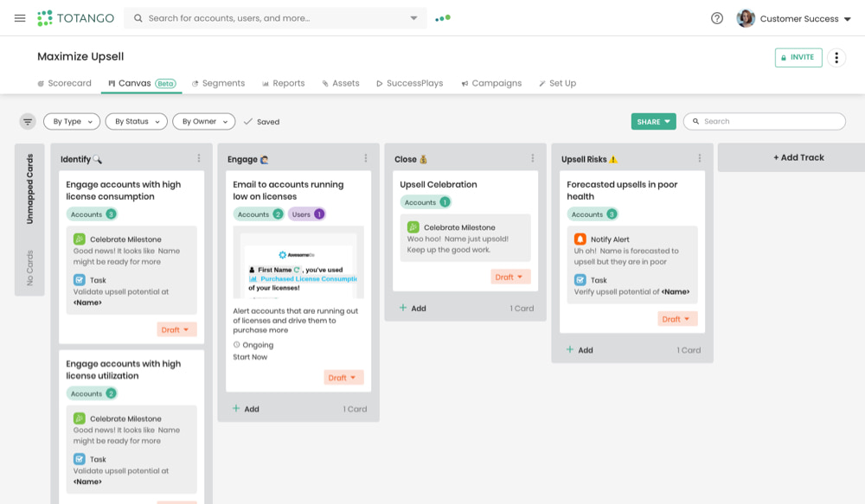Switch to the Scorecard tab
Viewport: 865px width, 504px height.
pos(65,83)
